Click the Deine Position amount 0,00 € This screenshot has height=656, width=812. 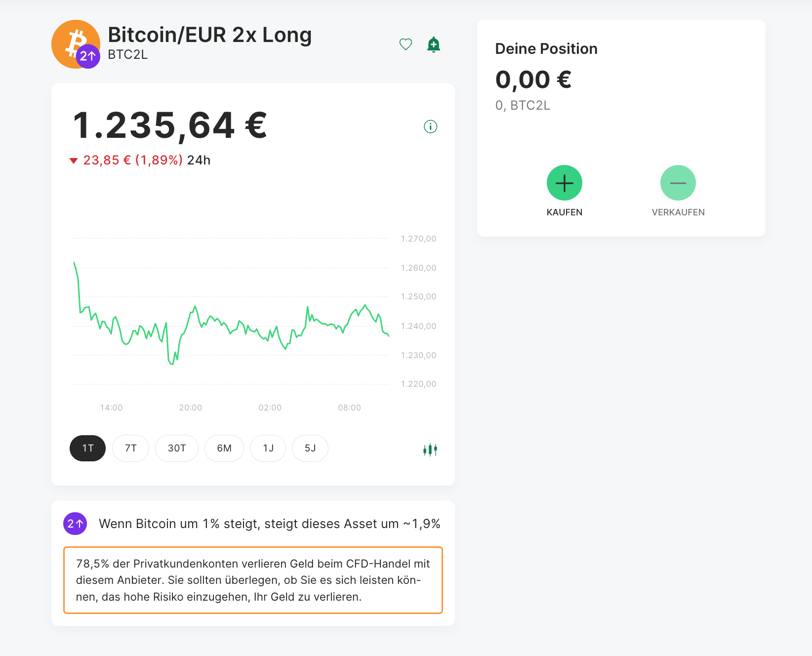click(x=533, y=80)
